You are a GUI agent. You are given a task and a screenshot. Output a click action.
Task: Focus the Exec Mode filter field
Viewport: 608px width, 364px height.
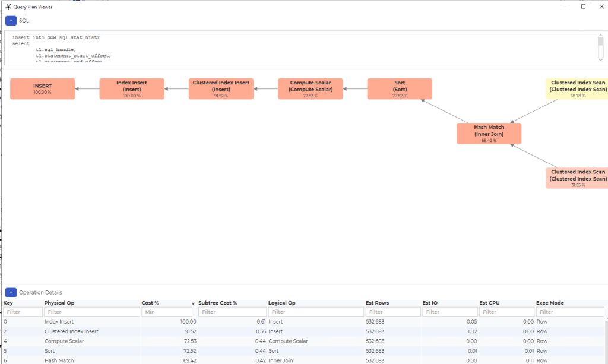570,312
